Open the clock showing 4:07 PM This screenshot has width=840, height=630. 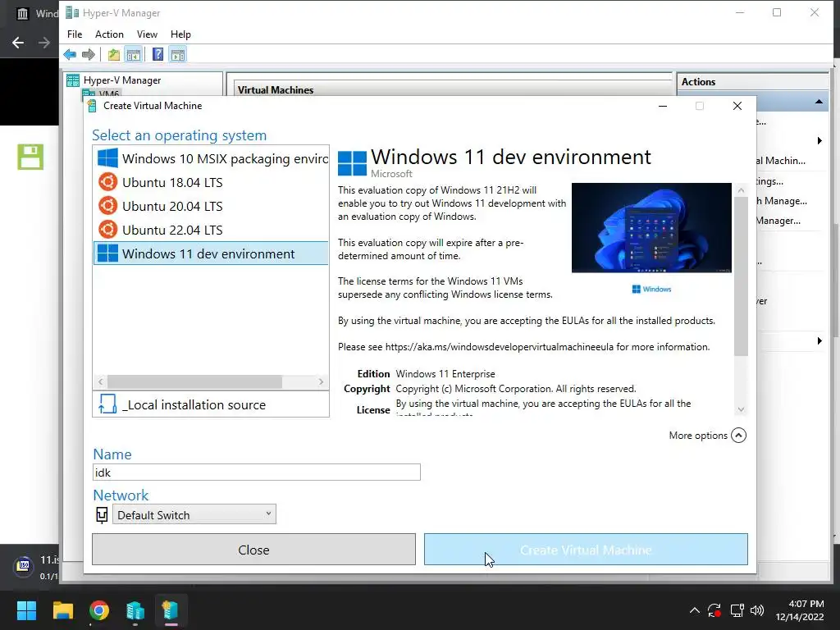(x=799, y=610)
